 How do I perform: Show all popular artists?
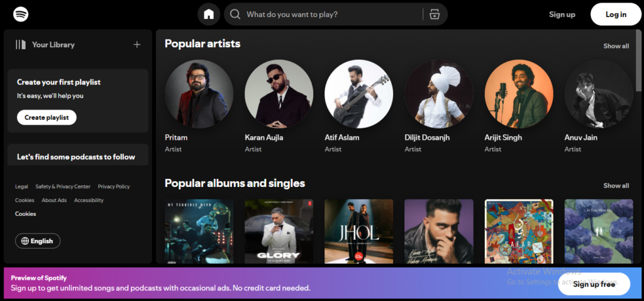pyautogui.click(x=616, y=46)
